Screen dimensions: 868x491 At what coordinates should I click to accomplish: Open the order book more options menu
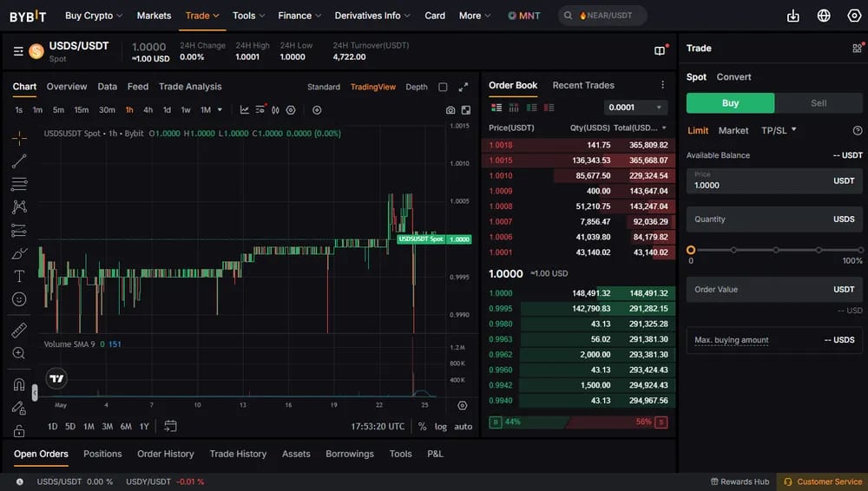[x=662, y=85]
